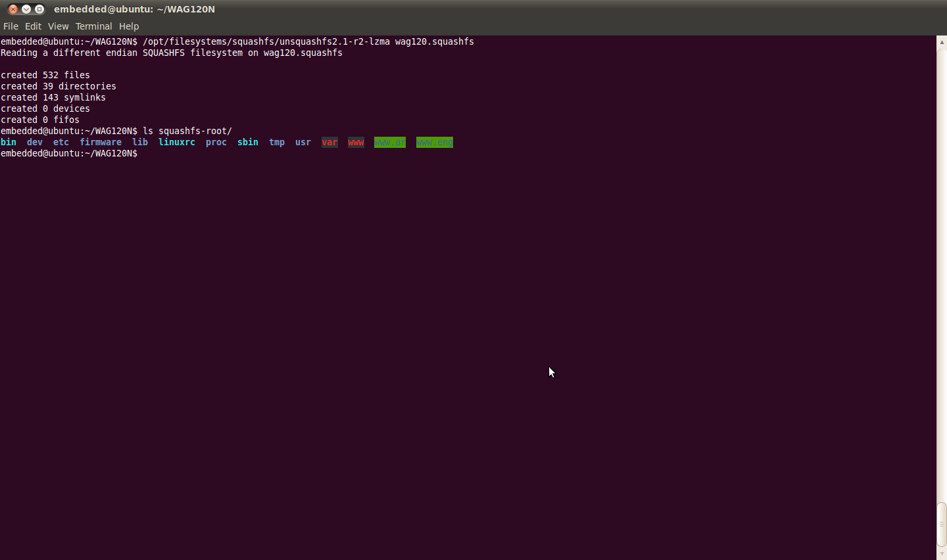The width and height of the screenshot is (947, 560).
Task: Open the File menu
Action: pos(11,26)
